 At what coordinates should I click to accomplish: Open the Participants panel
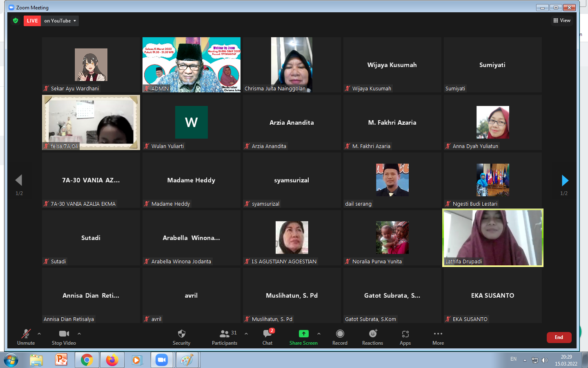pyautogui.click(x=224, y=337)
